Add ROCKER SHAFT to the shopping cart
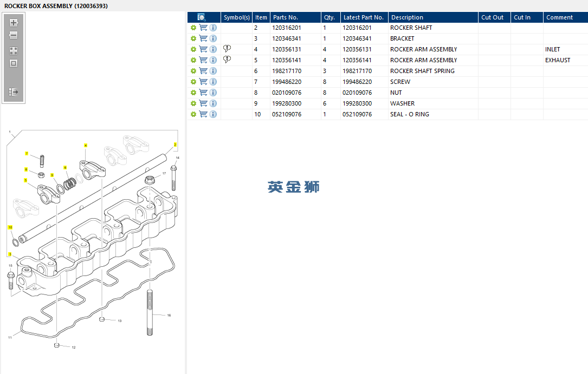 click(203, 28)
